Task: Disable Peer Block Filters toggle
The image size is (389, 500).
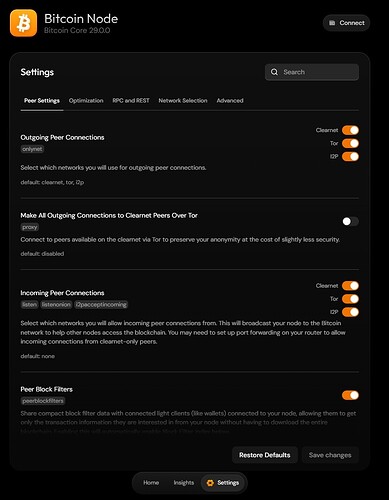Action: click(350, 395)
